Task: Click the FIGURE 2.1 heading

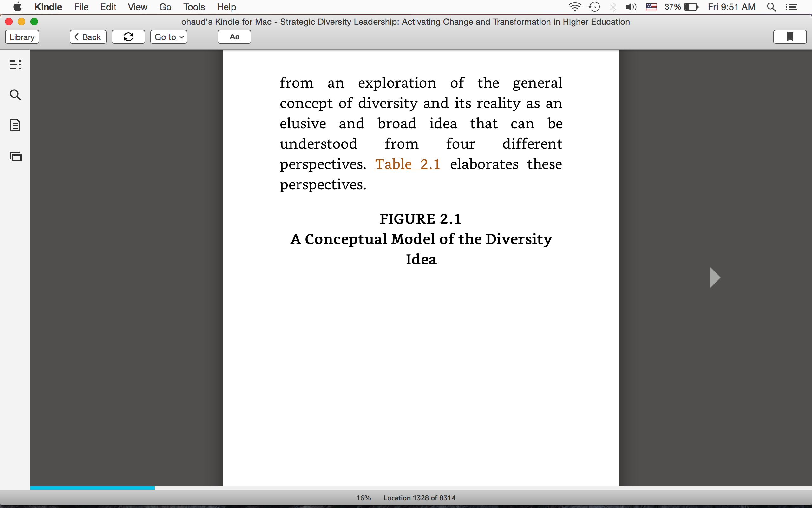Action: (x=421, y=219)
